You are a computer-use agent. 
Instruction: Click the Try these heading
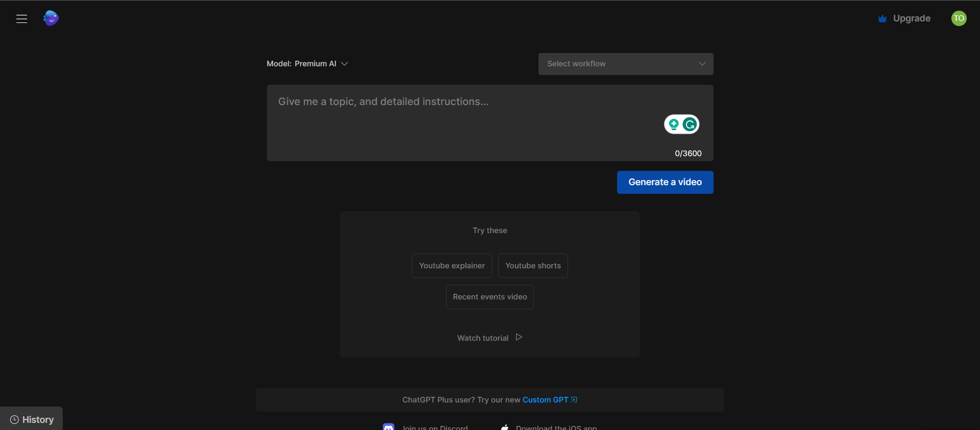[x=490, y=231]
